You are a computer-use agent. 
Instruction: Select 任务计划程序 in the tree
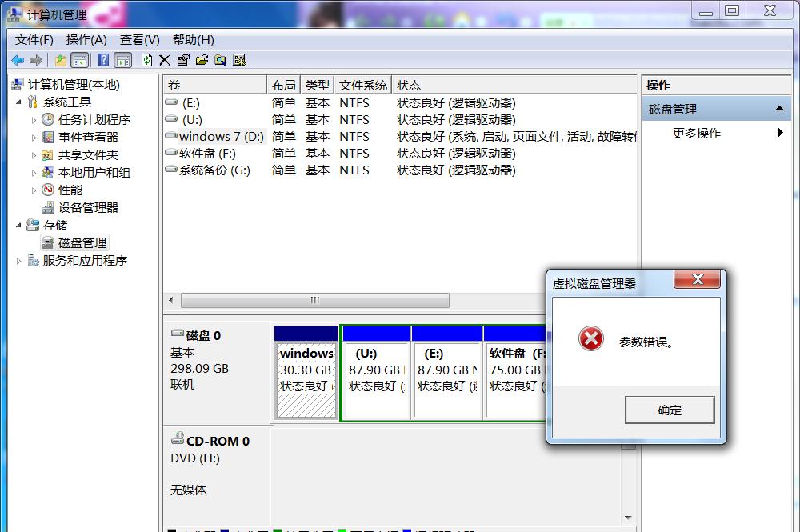tap(94, 120)
